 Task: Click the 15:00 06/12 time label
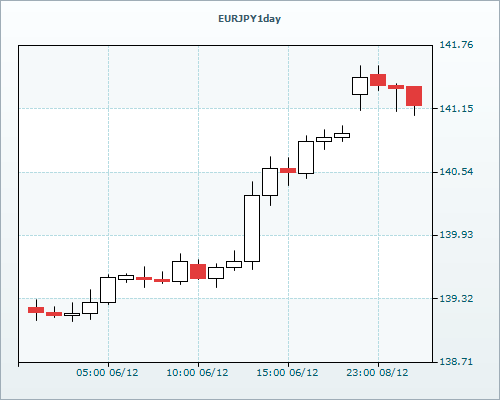(x=287, y=373)
